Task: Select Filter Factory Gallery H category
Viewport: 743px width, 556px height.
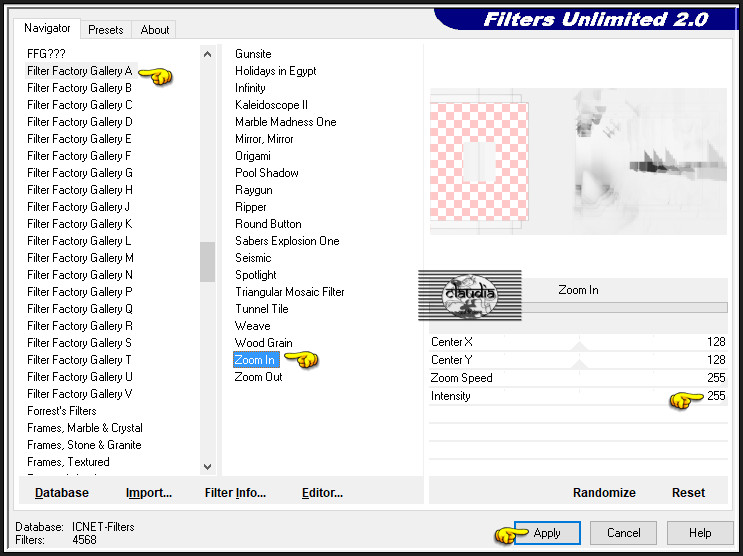Action: coord(80,190)
